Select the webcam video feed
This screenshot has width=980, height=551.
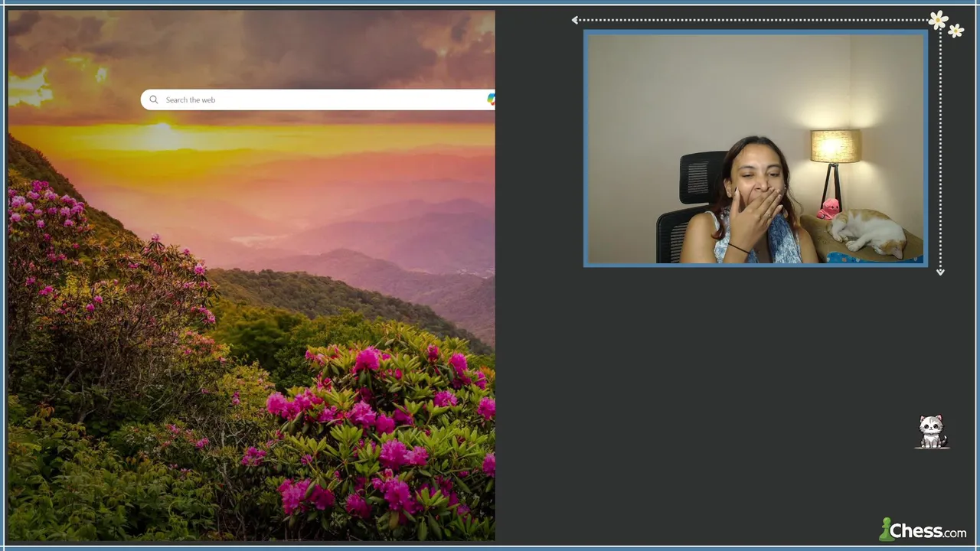(755, 148)
